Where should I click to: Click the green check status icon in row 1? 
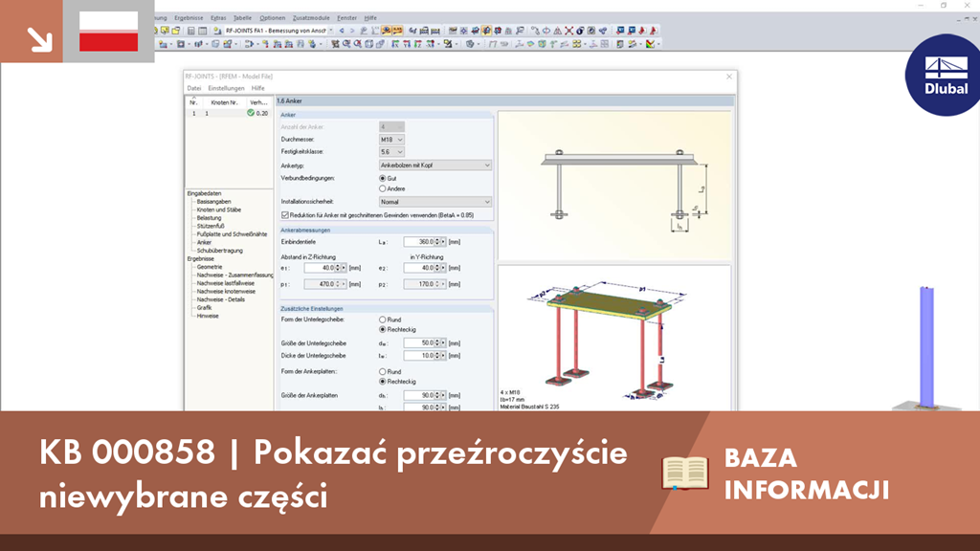click(x=251, y=113)
